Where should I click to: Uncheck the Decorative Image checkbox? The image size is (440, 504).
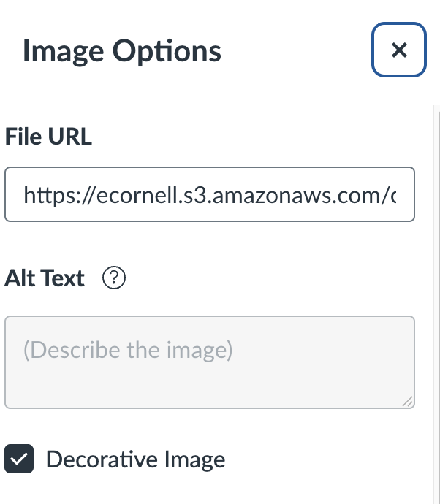(20, 459)
